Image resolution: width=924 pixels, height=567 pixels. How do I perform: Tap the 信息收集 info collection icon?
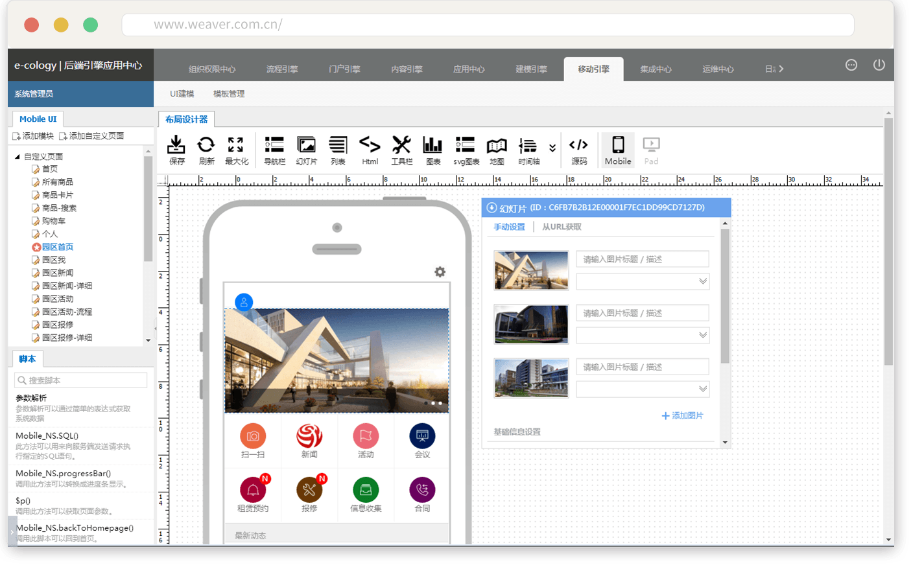click(x=366, y=490)
